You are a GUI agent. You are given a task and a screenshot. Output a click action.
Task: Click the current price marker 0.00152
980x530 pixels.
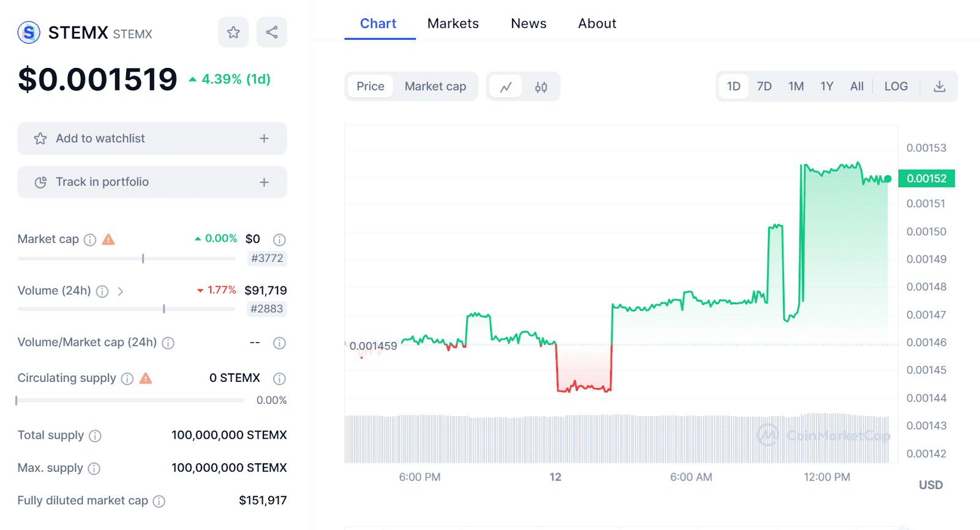(927, 179)
